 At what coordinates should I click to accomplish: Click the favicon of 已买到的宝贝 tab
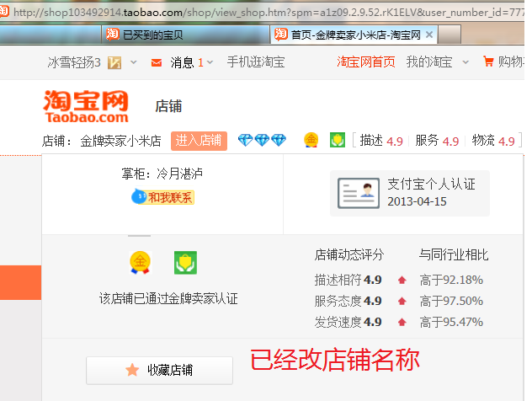(x=112, y=35)
